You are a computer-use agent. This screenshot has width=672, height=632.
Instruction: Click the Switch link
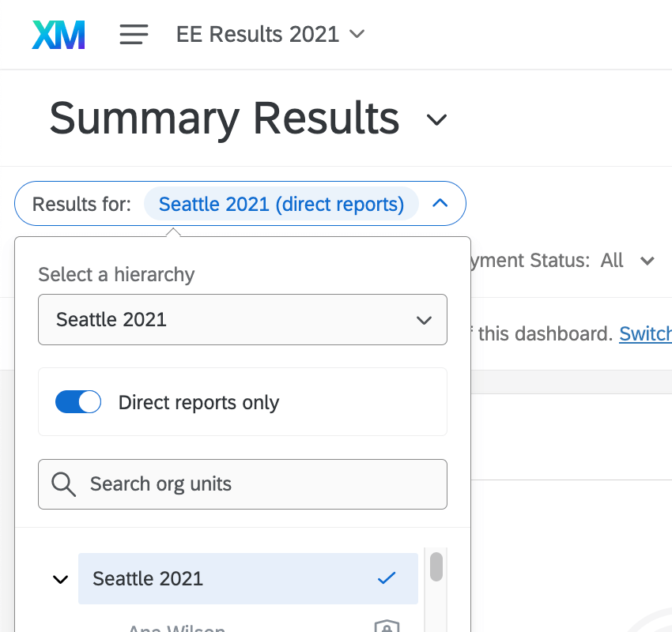645,333
